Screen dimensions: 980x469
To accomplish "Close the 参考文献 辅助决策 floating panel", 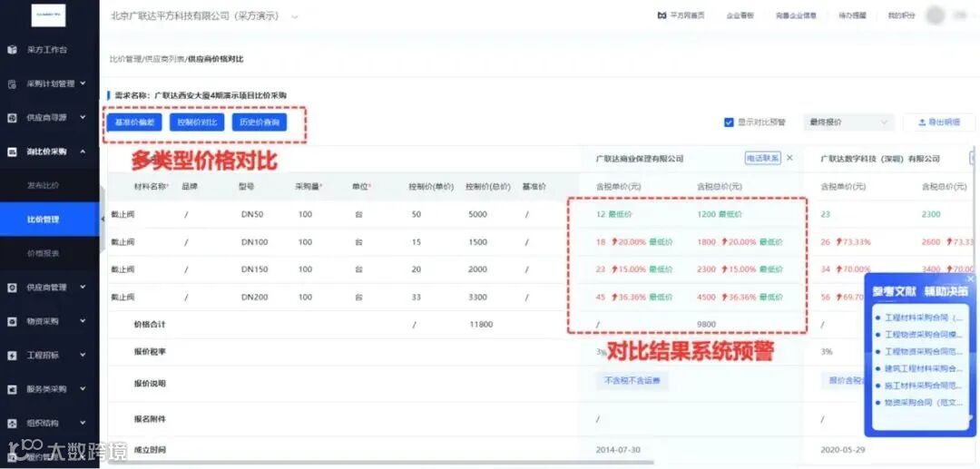I will pyautogui.click(x=970, y=278).
